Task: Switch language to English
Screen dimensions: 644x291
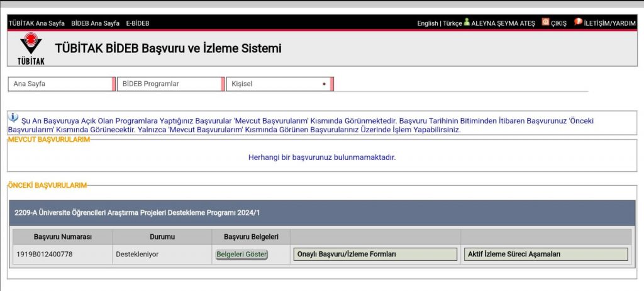Action: [x=428, y=23]
